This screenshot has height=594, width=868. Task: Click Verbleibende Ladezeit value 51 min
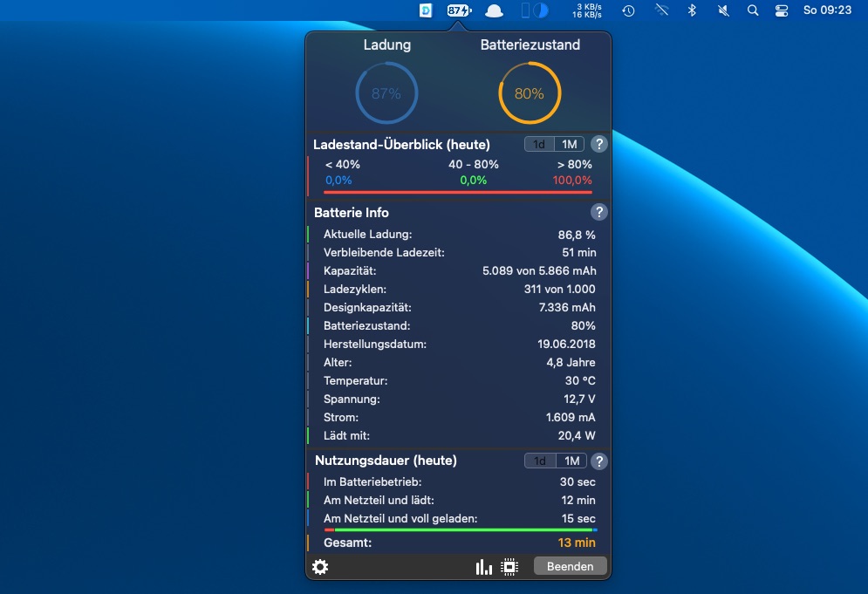tap(579, 252)
